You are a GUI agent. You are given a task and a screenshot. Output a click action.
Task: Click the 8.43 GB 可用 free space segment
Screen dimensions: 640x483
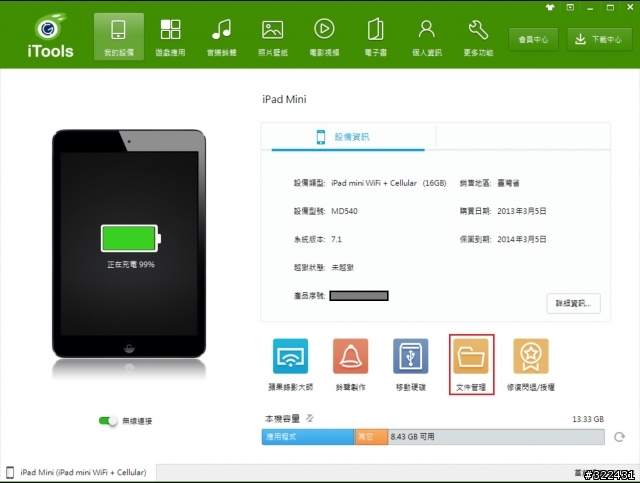[x=496, y=437]
